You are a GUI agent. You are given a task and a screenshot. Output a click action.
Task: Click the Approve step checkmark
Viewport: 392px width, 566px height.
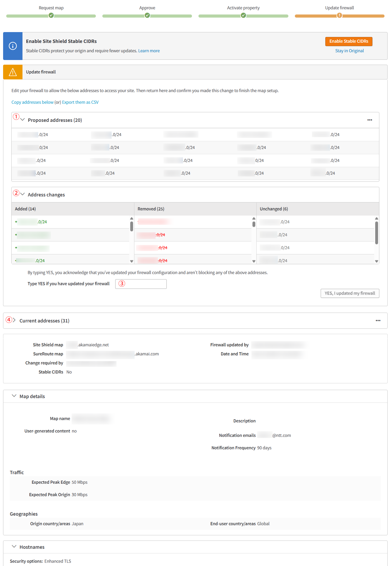(x=147, y=16)
